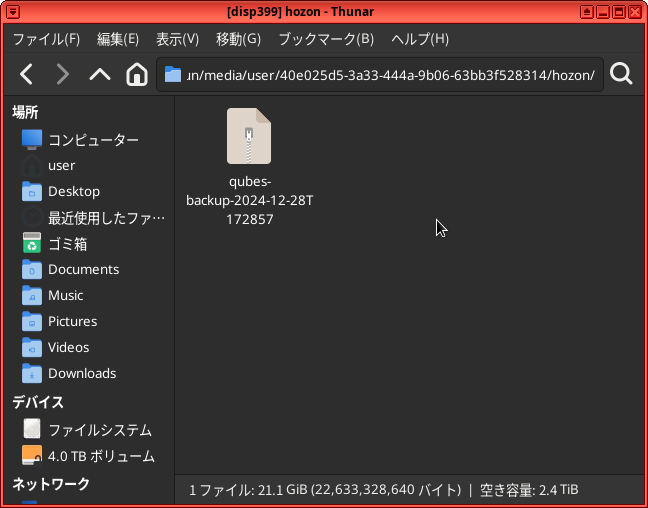Open search with the magnifier icon
Image resolution: width=648 pixels, height=508 pixels.
621,74
